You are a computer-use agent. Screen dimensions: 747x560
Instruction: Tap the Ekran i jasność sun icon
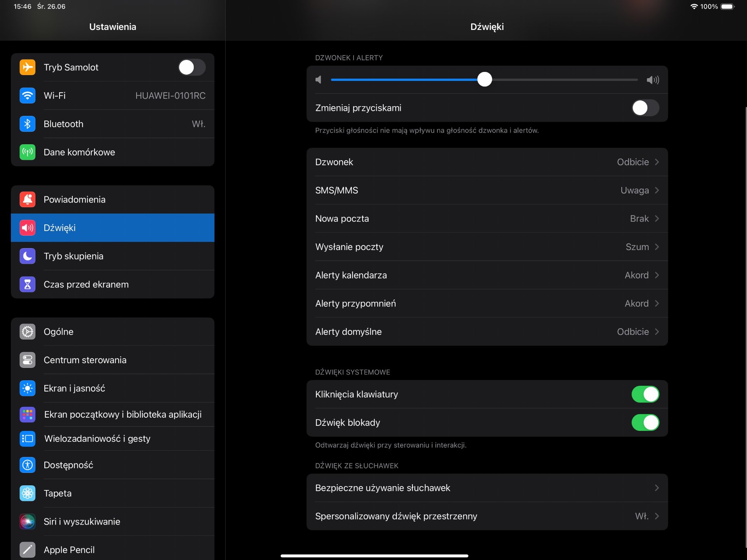point(27,388)
